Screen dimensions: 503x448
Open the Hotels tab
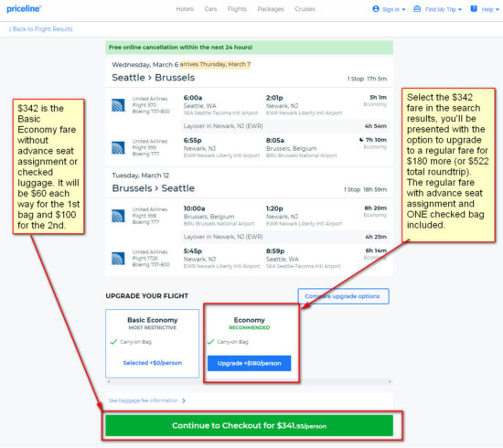(x=185, y=9)
